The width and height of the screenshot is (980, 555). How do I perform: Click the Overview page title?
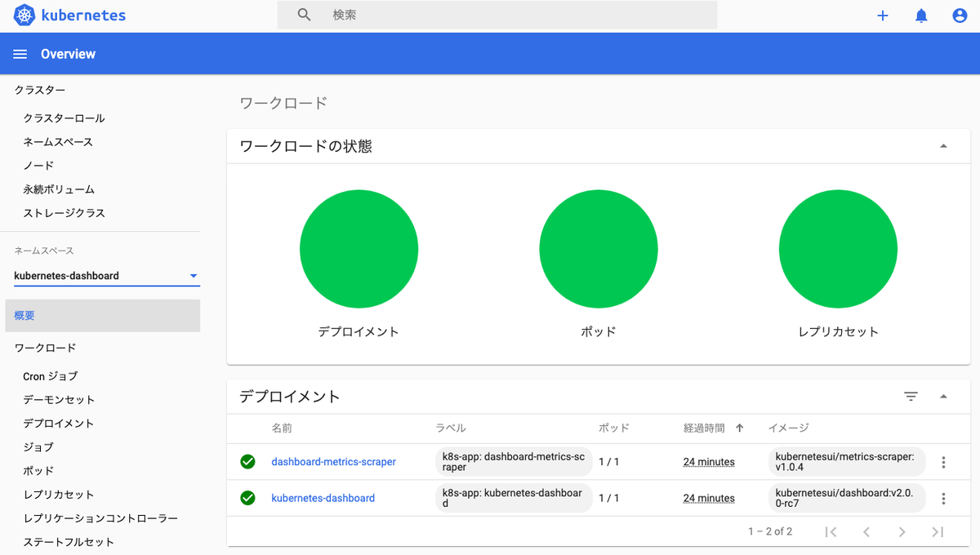pyautogui.click(x=68, y=54)
